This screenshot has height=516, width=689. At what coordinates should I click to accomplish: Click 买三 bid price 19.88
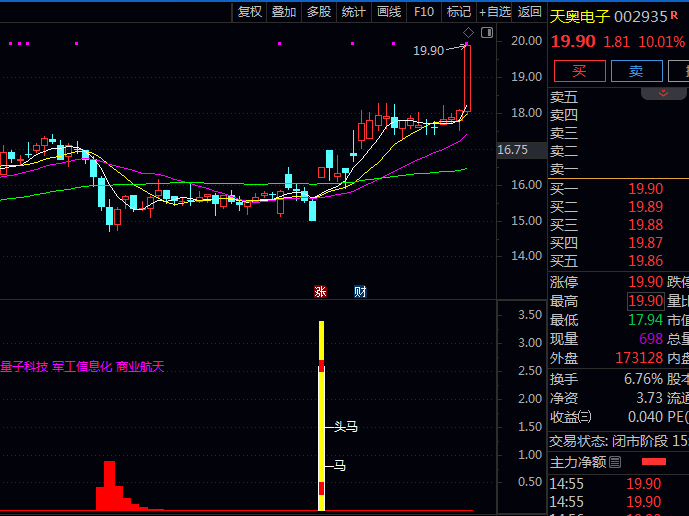point(645,225)
